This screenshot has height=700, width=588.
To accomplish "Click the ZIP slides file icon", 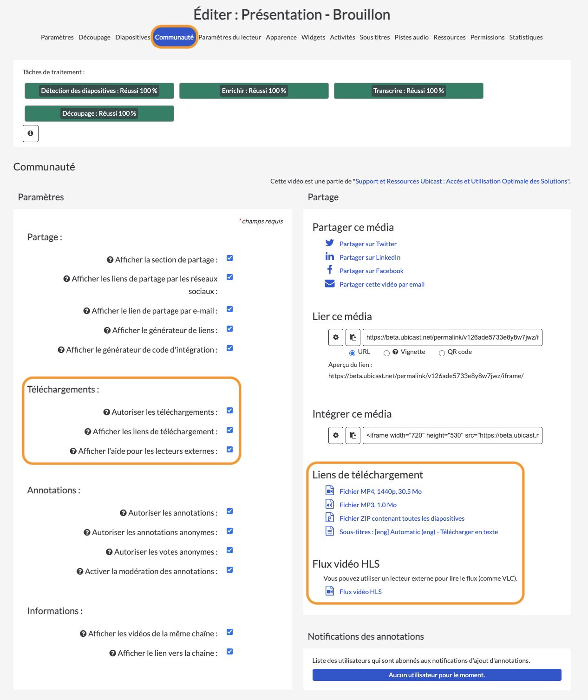I will tap(330, 517).
